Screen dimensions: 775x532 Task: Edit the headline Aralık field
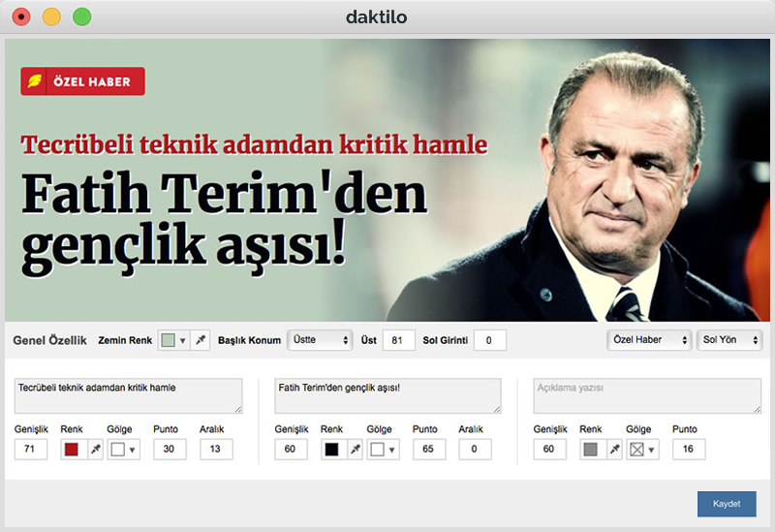[475, 449]
